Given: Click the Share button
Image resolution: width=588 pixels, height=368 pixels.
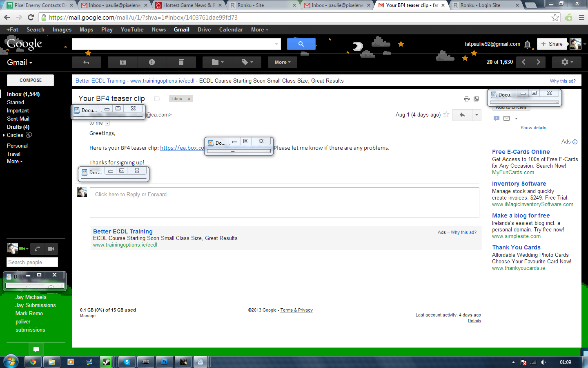Looking at the screenshot, I should tap(552, 44).
